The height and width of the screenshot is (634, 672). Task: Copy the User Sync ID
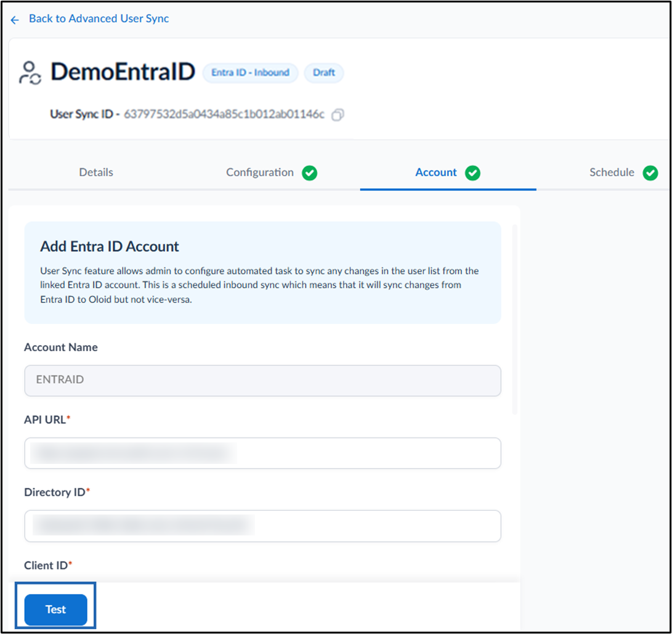(338, 115)
